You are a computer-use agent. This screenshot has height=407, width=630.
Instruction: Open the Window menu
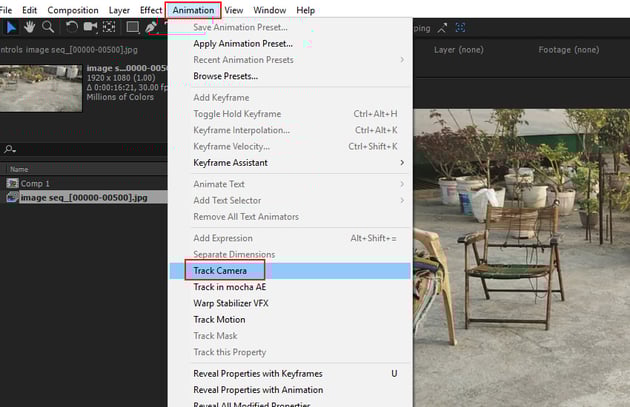click(270, 10)
